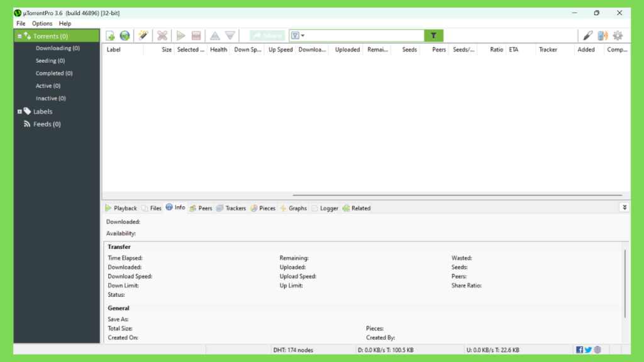Select Active (0) category

pos(48,85)
